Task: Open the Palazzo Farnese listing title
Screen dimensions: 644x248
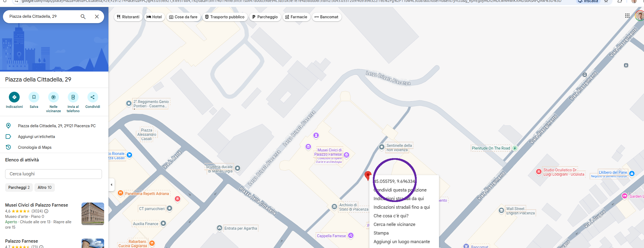Action: click(x=22, y=241)
